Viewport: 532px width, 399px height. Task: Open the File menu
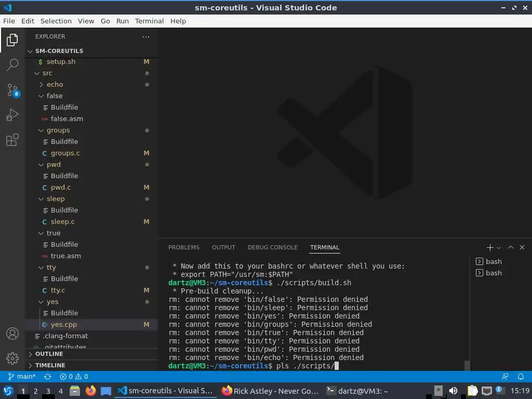coord(9,21)
